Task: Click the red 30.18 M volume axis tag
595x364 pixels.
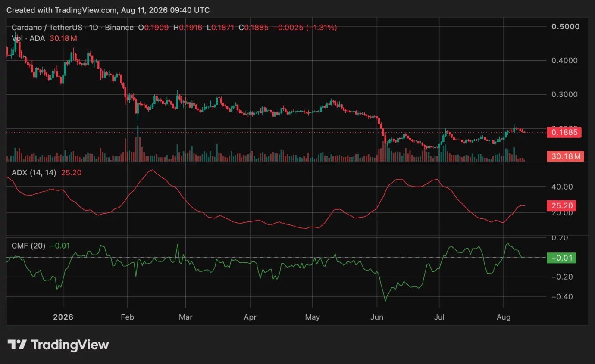Action: coord(565,156)
